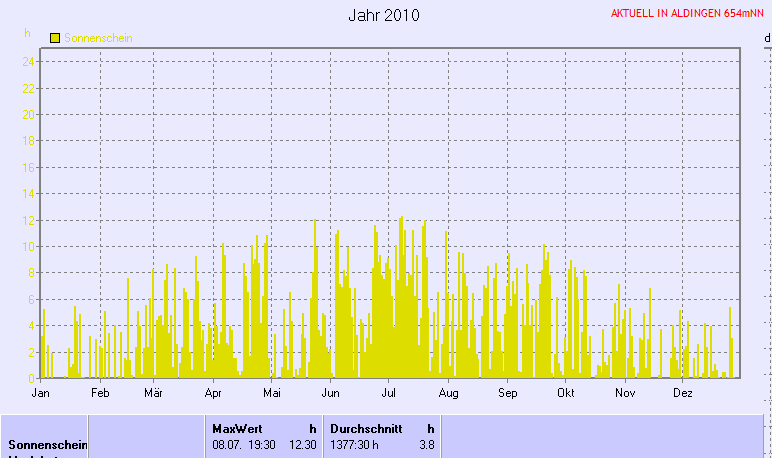
Task: Click the yellow h unit label above y-axis
Action: (x=28, y=33)
